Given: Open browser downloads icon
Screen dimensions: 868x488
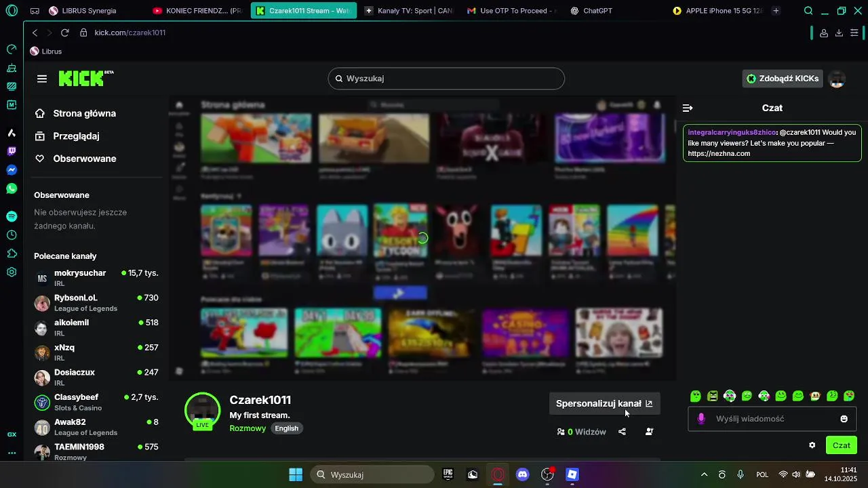Looking at the screenshot, I should point(839,33).
